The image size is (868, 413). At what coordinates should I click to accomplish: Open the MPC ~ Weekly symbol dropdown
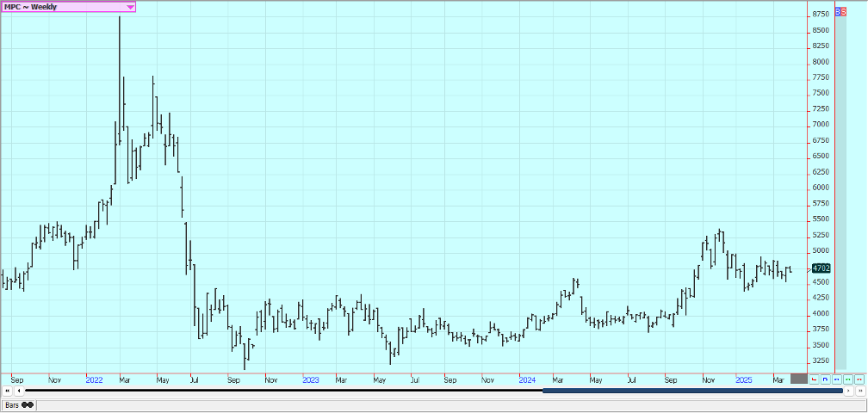60,6
